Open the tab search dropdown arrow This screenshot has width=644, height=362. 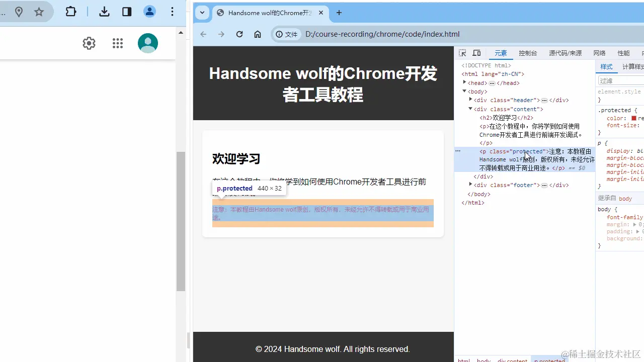tap(202, 13)
